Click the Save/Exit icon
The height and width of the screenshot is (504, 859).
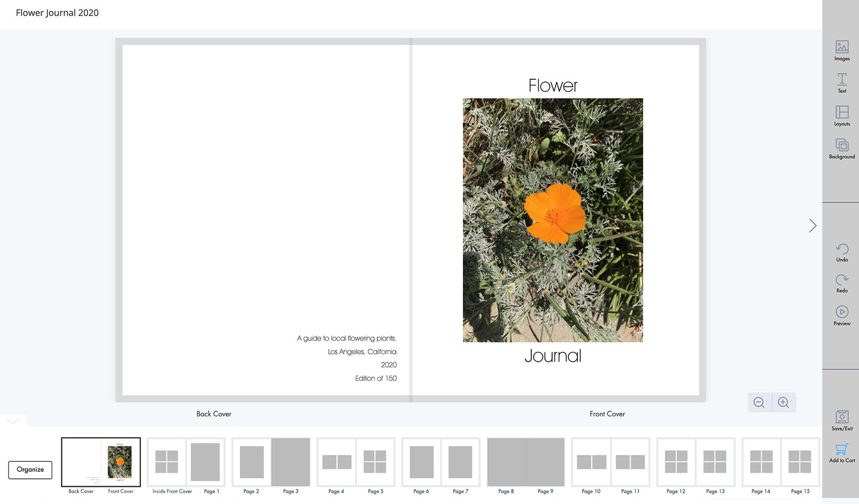pos(842,420)
